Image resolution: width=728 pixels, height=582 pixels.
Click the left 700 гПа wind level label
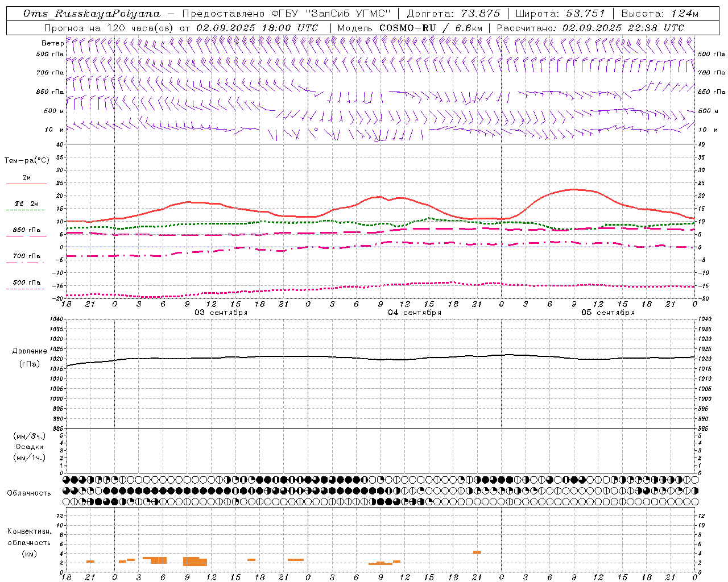click(50, 73)
